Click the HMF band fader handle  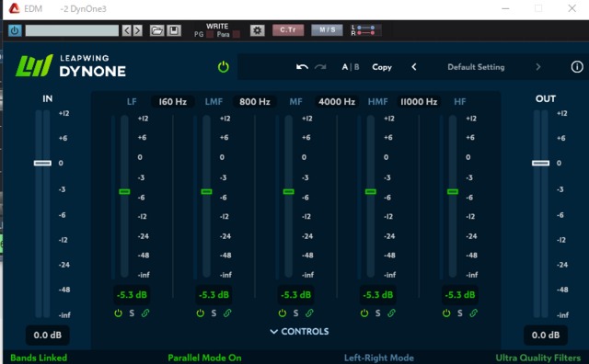coord(370,192)
